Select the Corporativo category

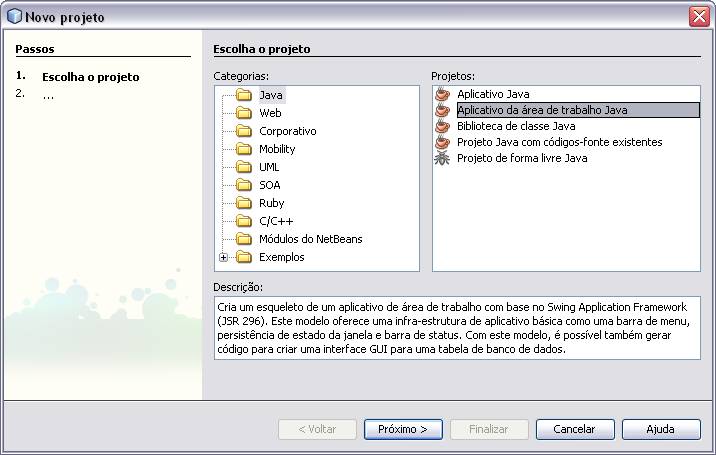pos(288,131)
